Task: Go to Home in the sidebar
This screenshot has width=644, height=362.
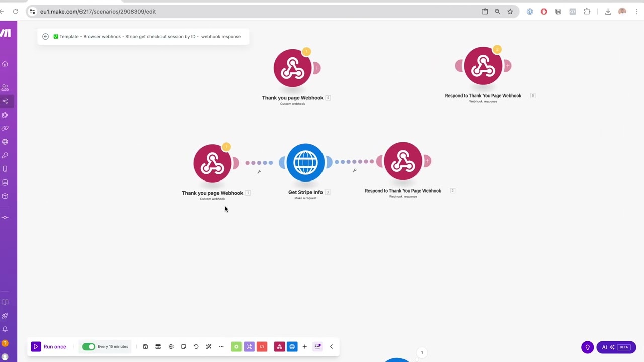Action: click(x=5, y=64)
